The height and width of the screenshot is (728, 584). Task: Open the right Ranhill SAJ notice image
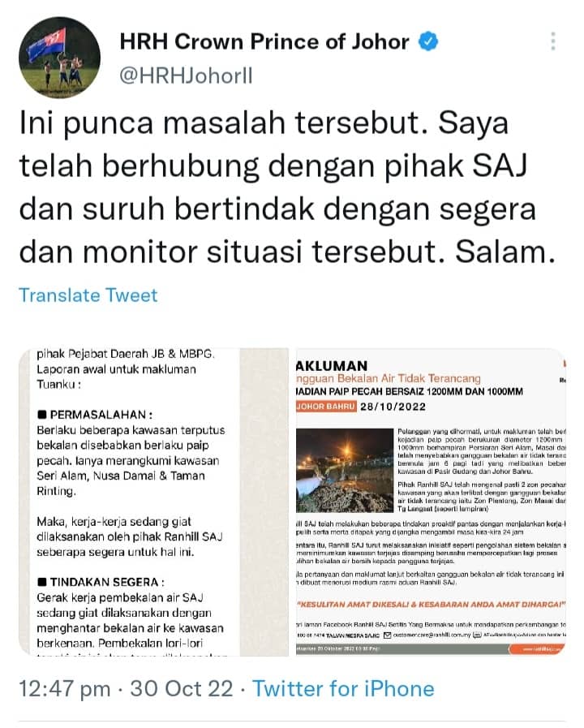431,502
